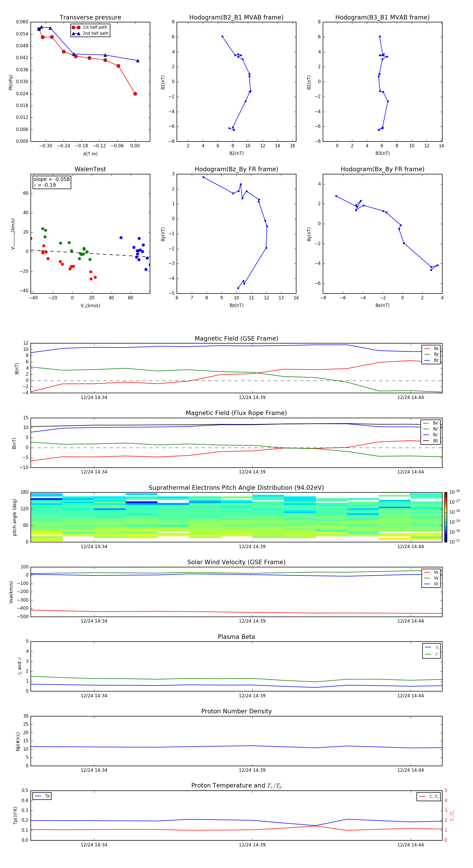The width and height of the screenshot is (473, 868).
Task: Click the leftmost point of Bx_By FR hodogram
Action: point(336,196)
